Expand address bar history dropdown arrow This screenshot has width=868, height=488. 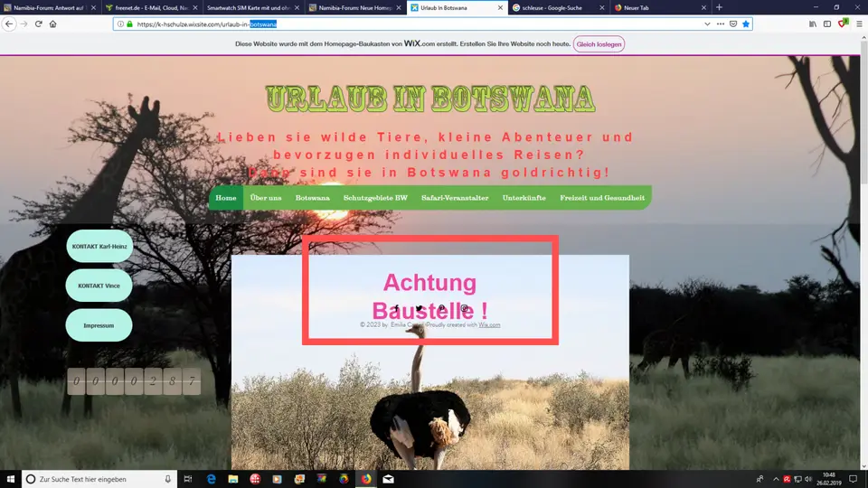[x=707, y=23]
